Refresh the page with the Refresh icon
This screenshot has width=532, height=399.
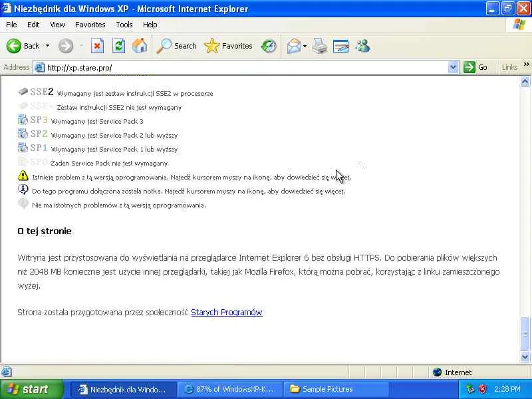click(118, 46)
